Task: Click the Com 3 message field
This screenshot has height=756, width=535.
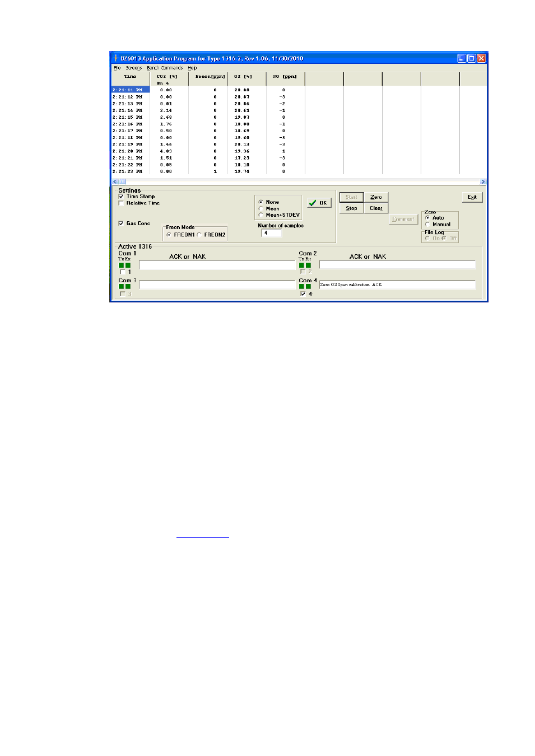Action: pos(217,285)
